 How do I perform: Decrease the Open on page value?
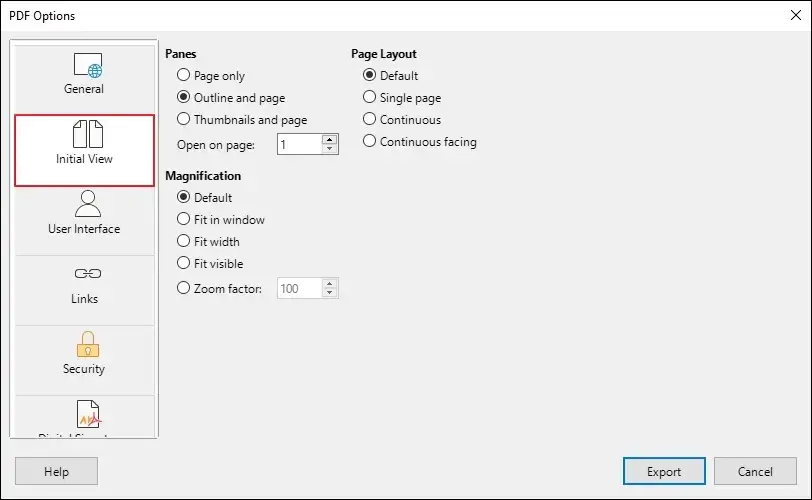tap(329, 149)
